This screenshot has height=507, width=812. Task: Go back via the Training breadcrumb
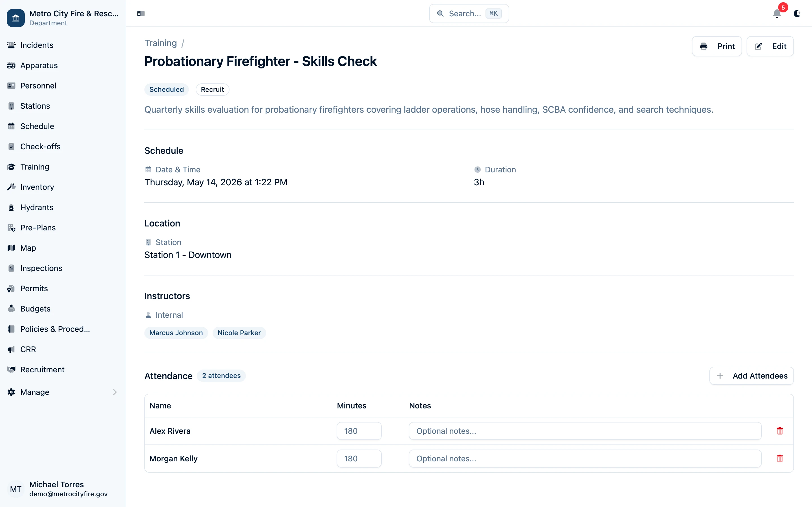pyautogui.click(x=160, y=43)
